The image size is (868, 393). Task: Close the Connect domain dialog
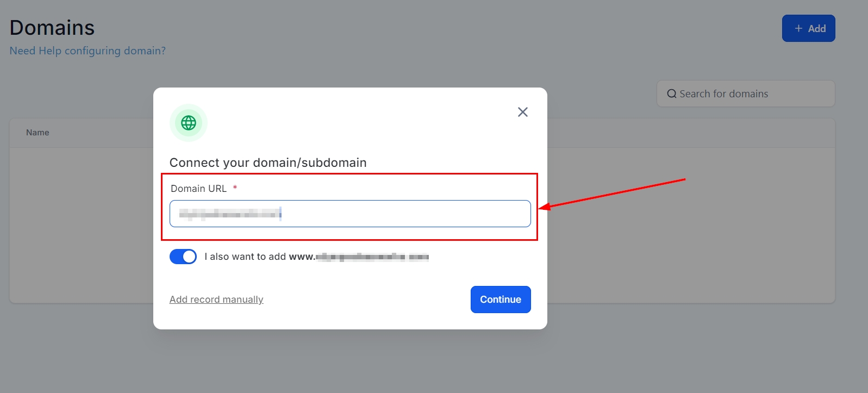click(522, 112)
